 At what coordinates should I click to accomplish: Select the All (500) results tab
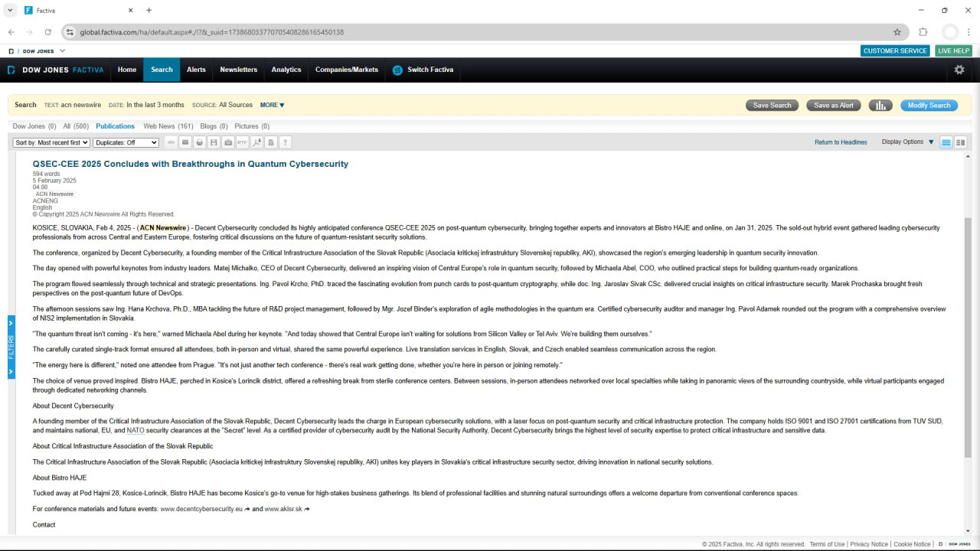76,126
